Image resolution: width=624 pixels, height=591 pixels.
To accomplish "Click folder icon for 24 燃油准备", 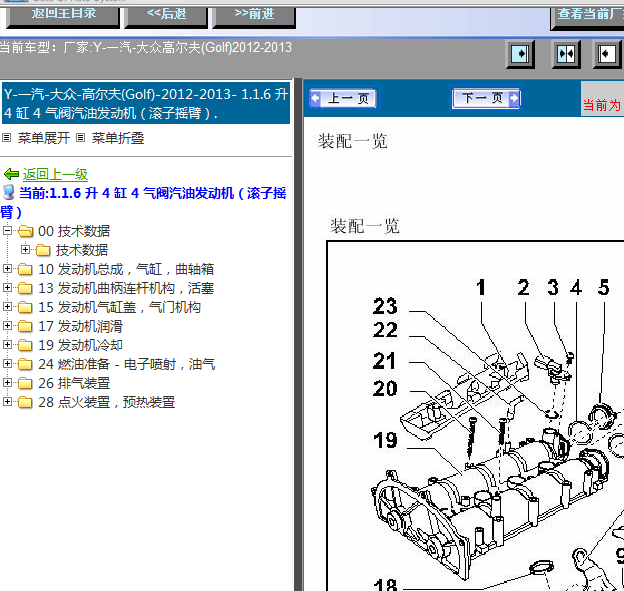I will click(x=25, y=364).
